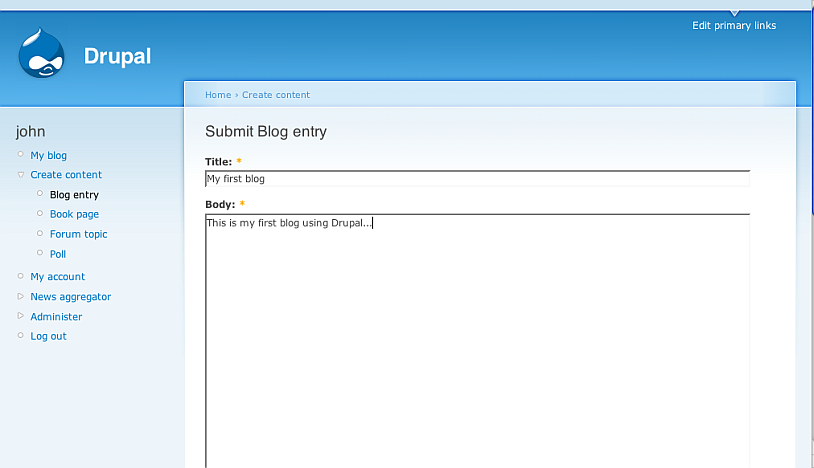Open the Administer menu link
This screenshot has width=814, height=468.
[x=56, y=317]
